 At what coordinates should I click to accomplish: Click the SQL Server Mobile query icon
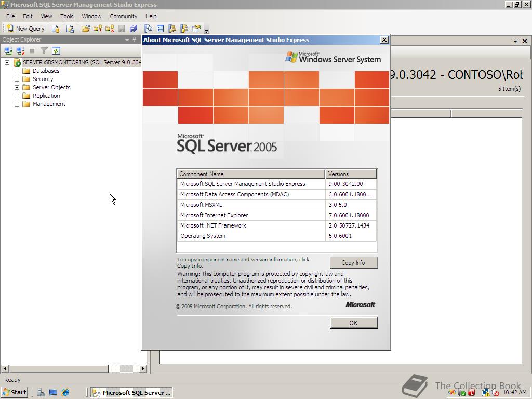(x=70, y=29)
